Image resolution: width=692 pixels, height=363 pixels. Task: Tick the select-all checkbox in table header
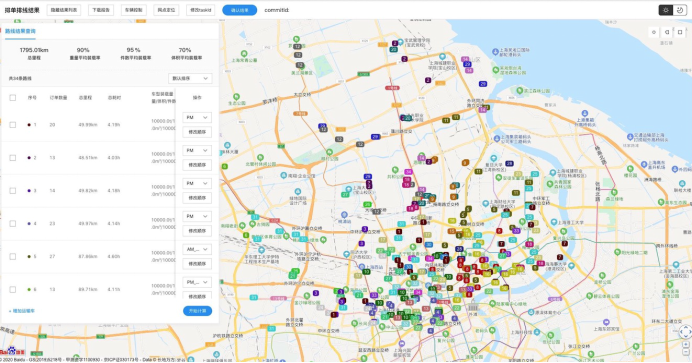click(13, 97)
